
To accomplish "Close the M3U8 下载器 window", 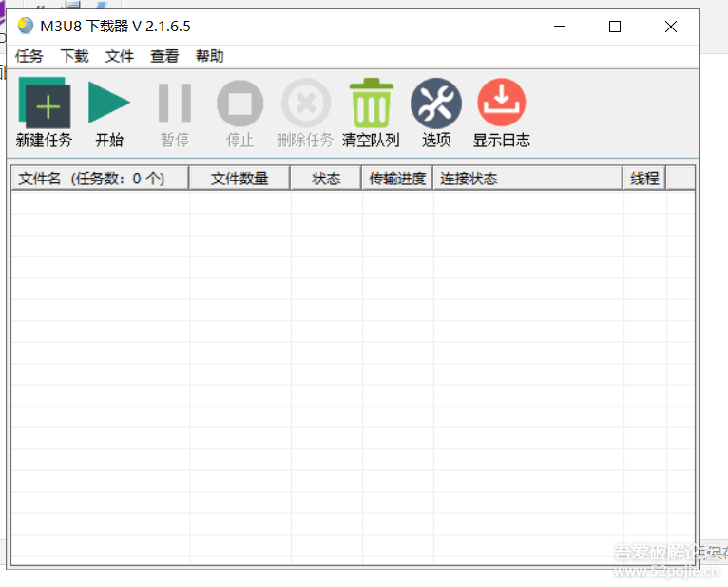I will click(x=671, y=27).
